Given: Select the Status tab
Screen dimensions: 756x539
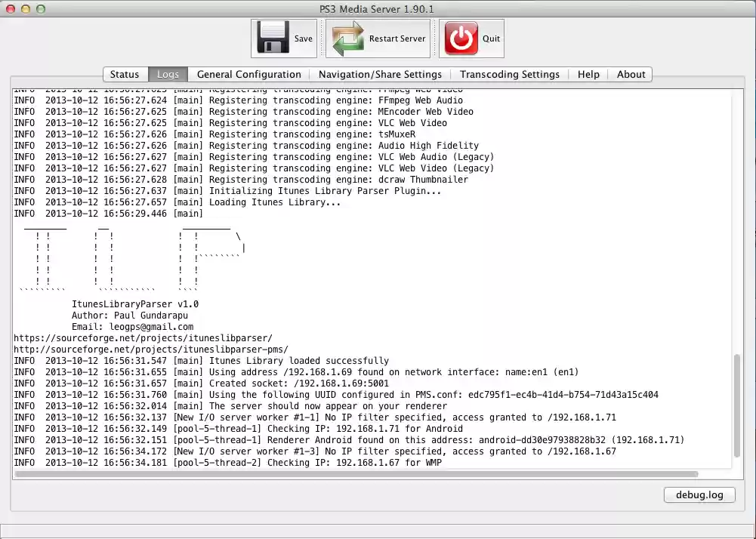Looking at the screenshot, I should pyautogui.click(x=125, y=74).
